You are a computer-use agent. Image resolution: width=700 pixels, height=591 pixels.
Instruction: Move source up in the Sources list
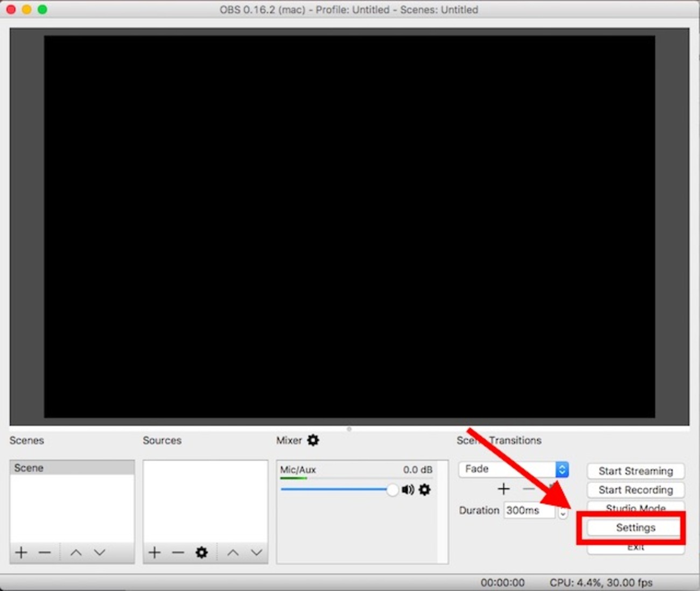(x=233, y=552)
